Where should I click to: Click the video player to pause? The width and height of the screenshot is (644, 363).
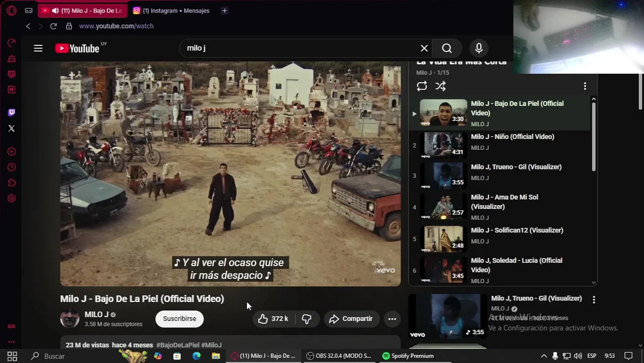coord(230,174)
